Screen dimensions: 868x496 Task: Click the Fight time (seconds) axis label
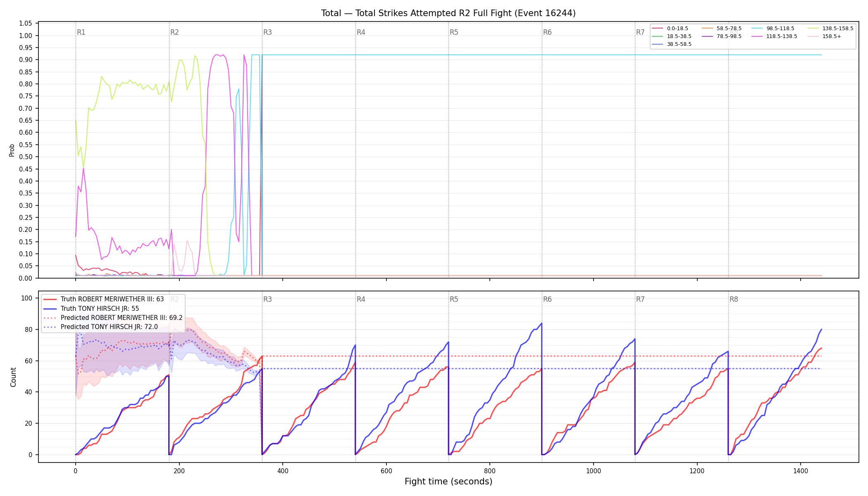click(x=448, y=482)
